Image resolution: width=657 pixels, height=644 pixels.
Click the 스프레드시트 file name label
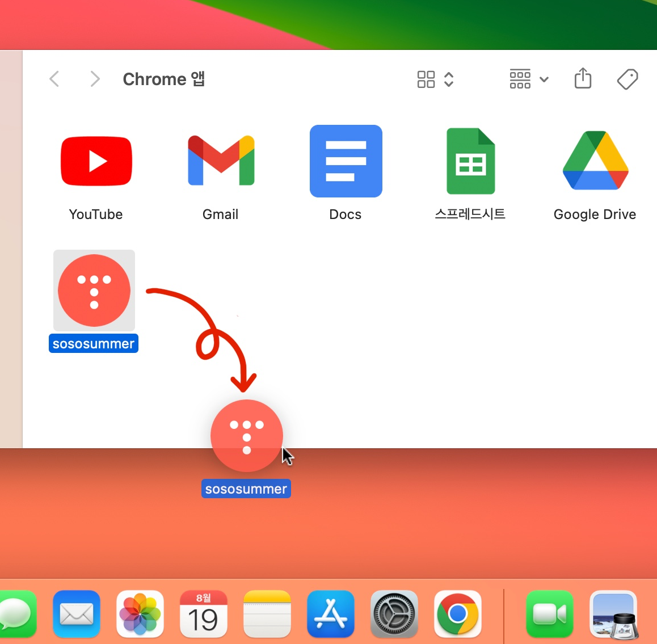pyautogui.click(x=470, y=214)
